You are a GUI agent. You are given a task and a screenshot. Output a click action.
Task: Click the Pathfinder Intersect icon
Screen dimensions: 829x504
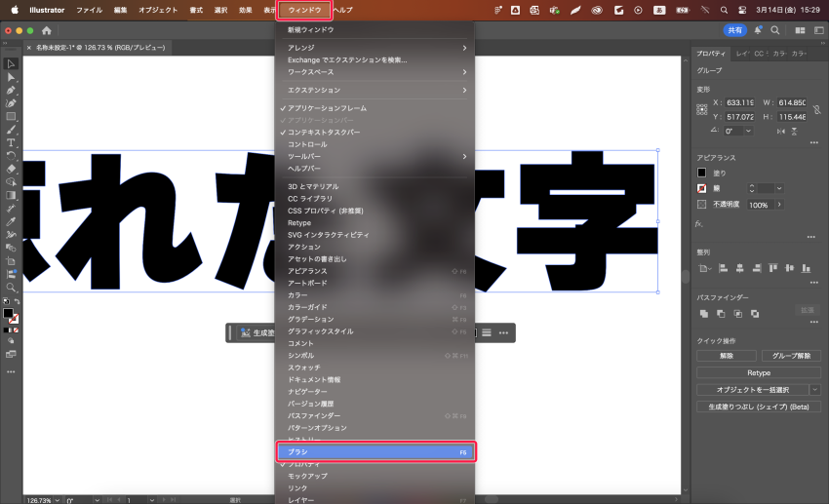[x=737, y=314]
